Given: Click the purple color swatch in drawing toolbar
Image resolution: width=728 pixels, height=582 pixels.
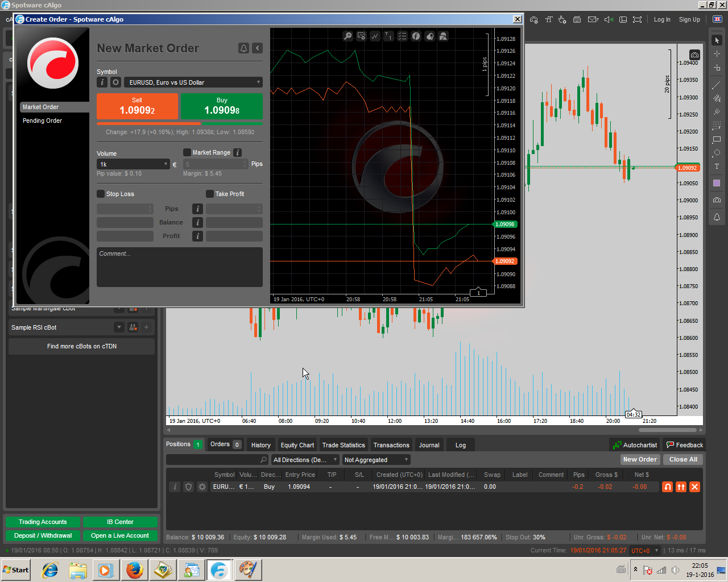Looking at the screenshot, I should click(x=717, y=183).
